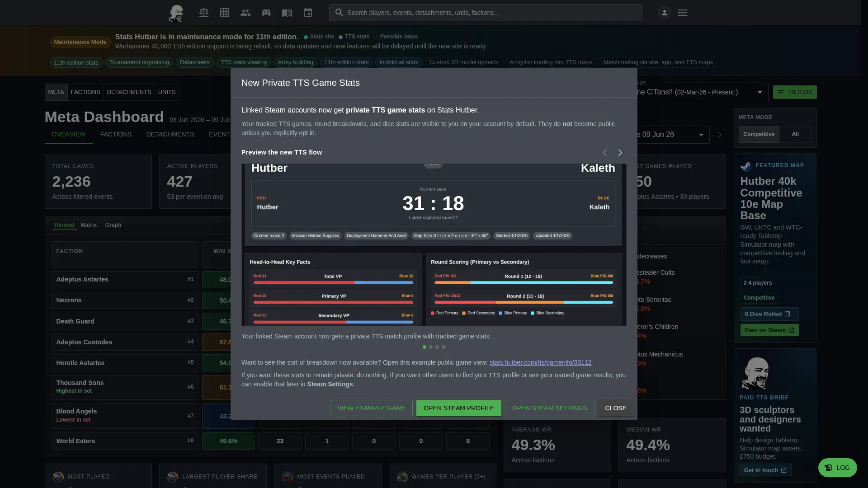Select the DETACHMENTS sub-tab under dashboard

(170, 135)
